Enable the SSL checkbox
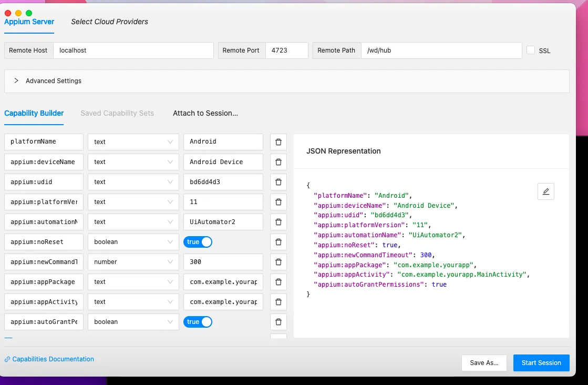This screenshot has height=385, width=588. [x=531, y=50]
